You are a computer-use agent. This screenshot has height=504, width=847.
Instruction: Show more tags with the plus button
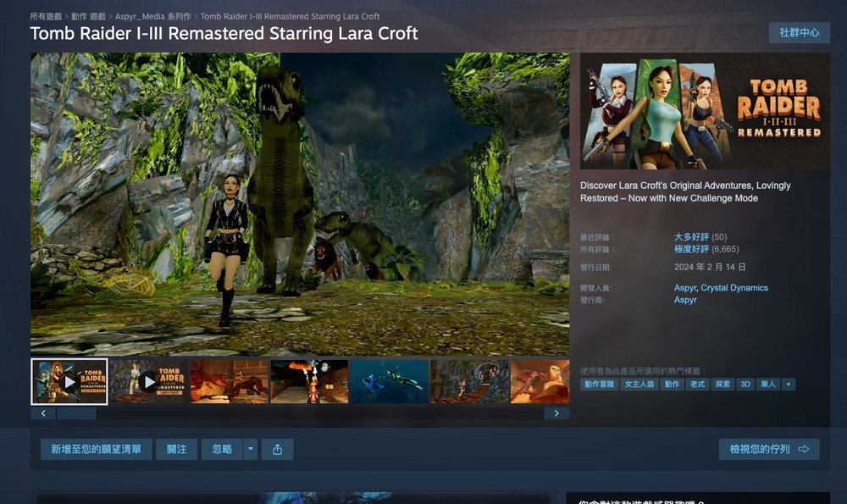(788, 384)
